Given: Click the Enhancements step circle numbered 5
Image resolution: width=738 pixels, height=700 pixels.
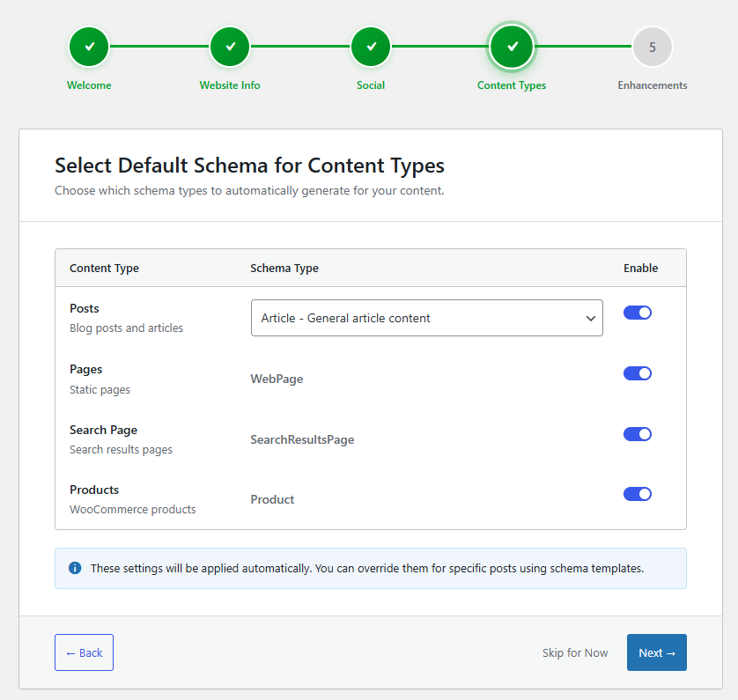Looking at the screenshot, I should 653,46.
